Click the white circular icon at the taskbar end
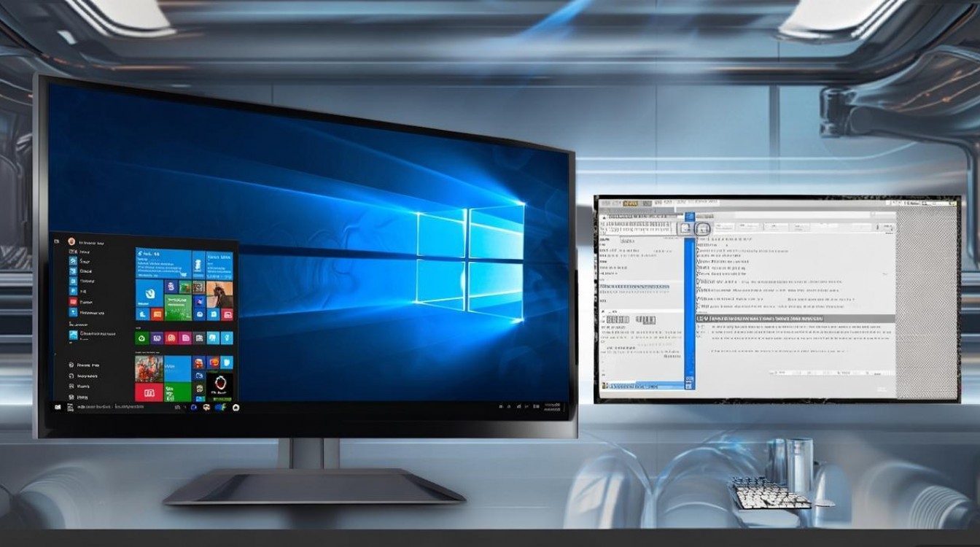 [236, 407]
